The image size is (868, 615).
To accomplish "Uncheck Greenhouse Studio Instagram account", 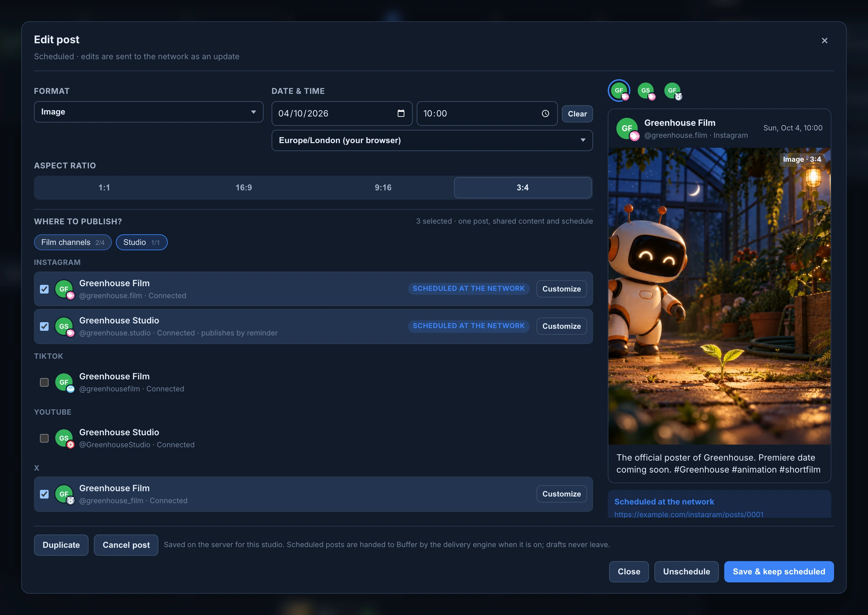I will tap(44, 326).
